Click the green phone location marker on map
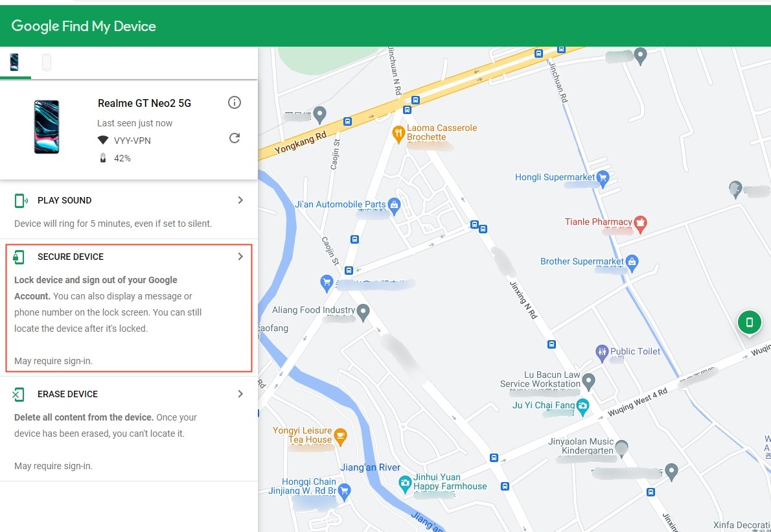The image size is (771, 532). click(749, 322)
